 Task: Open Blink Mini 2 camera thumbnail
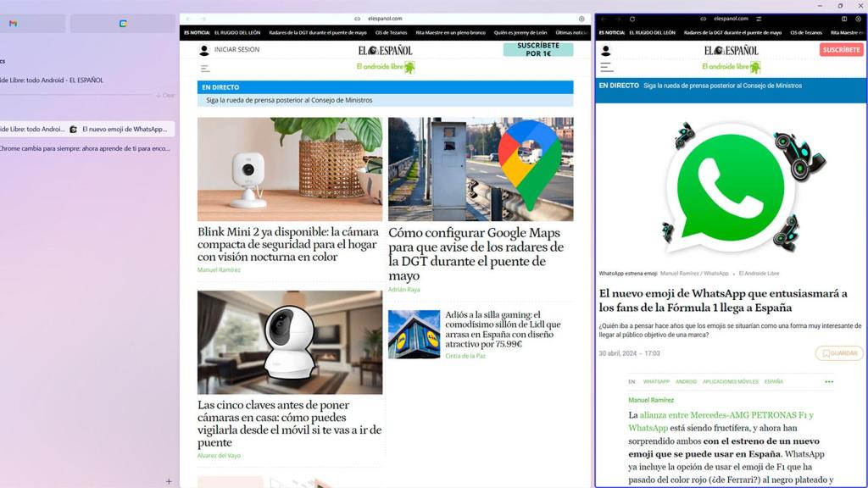tap(290, 169)
